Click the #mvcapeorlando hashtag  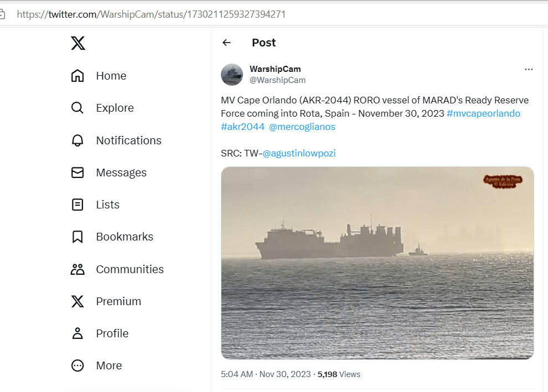483,113
